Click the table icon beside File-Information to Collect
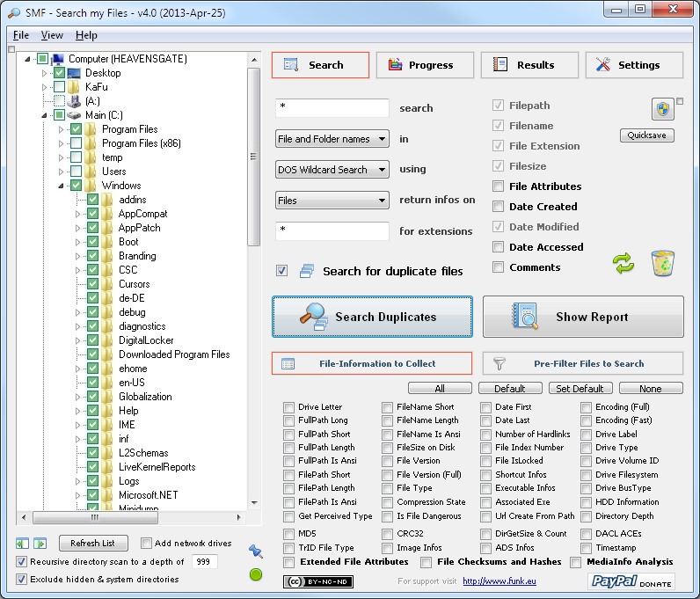Viewport: 700px width, 599px height. (x=288, y=363)
